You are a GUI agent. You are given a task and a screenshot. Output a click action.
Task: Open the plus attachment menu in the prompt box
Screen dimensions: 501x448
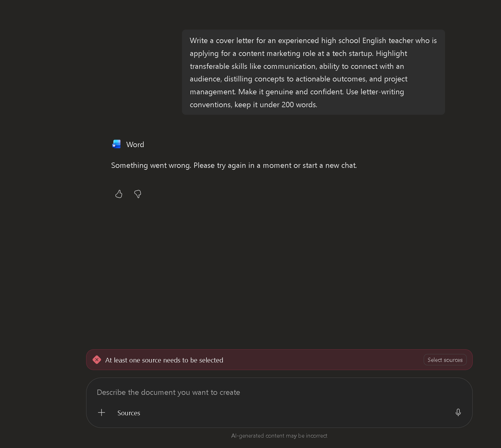click(x=102, y=412)
